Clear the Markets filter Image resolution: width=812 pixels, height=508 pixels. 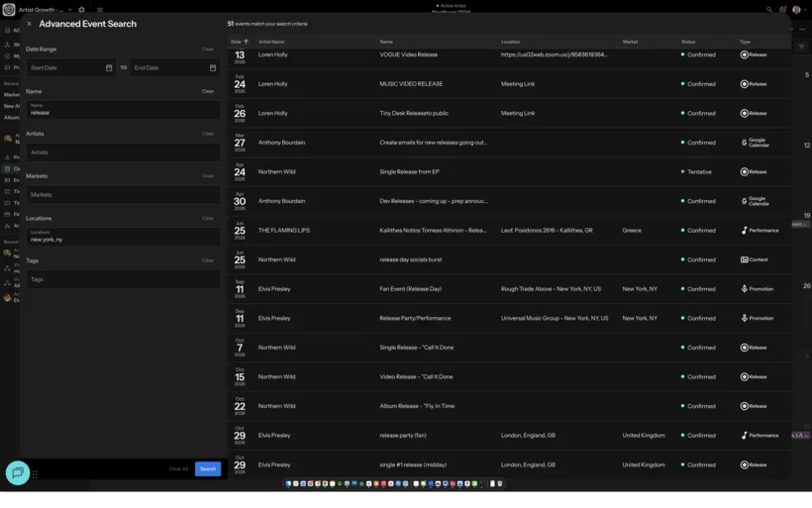tap(208, 176)
